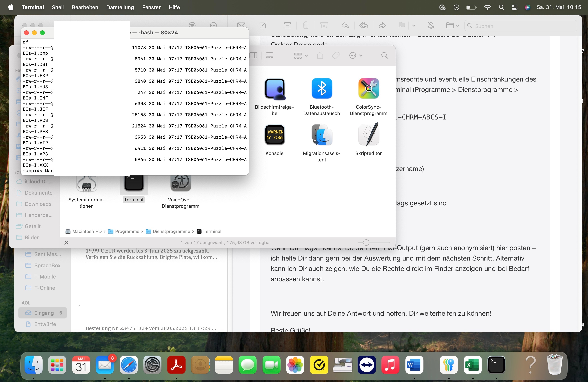Click the Finder search magnifier icon
588x382 pixels.
click(x=384, y=55)
